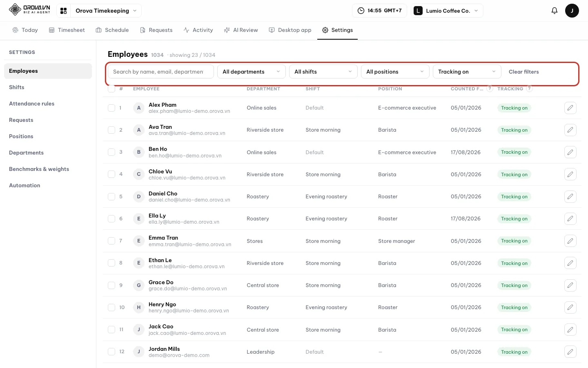Image resolution: width=588 pixels, height=368 pixels.
Task: Edit employee Emma Tran with pencil icon
Action: [570, 241]
